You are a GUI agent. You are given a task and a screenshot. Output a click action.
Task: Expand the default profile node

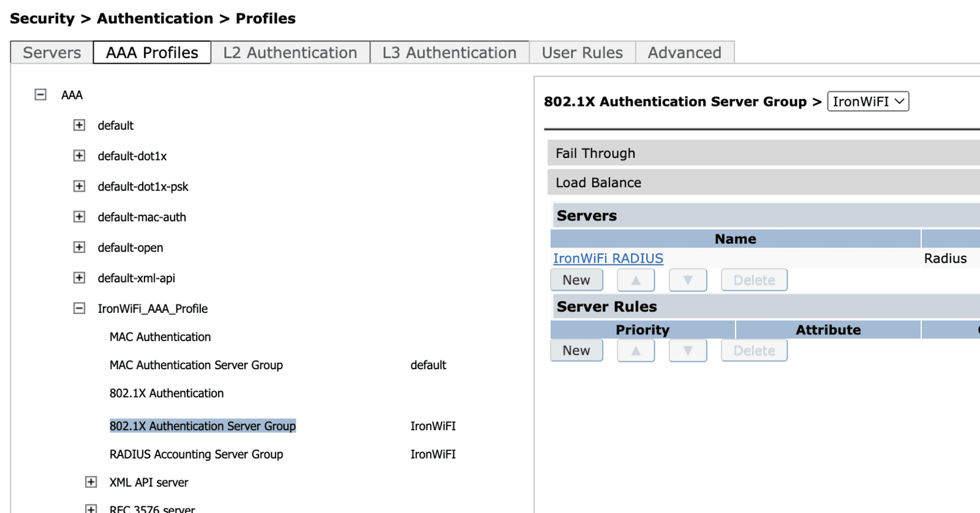point(79,125)
